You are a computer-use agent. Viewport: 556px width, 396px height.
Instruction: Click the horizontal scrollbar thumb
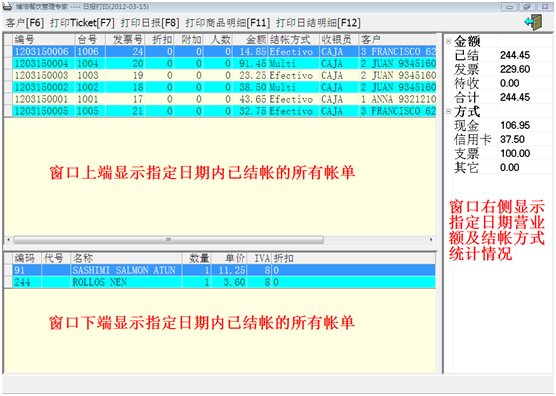point(169,240)
